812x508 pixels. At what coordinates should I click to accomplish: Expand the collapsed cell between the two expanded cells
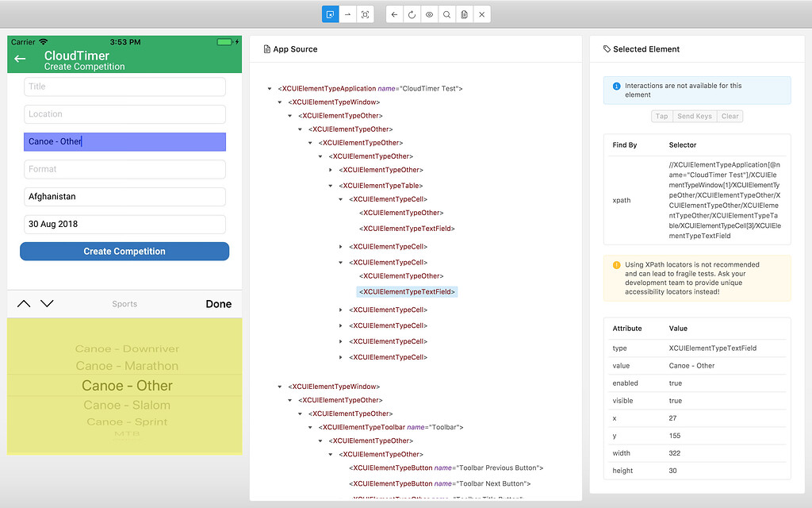point(341,247)
